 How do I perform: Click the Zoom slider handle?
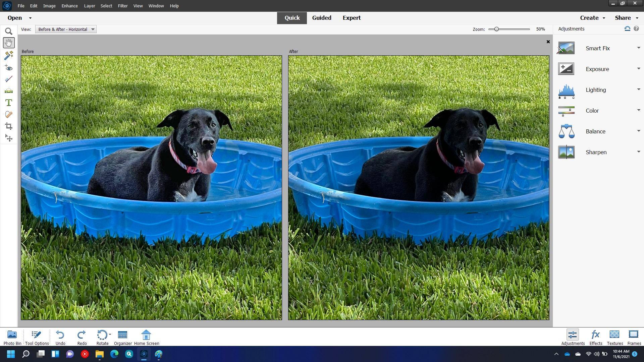496,29
